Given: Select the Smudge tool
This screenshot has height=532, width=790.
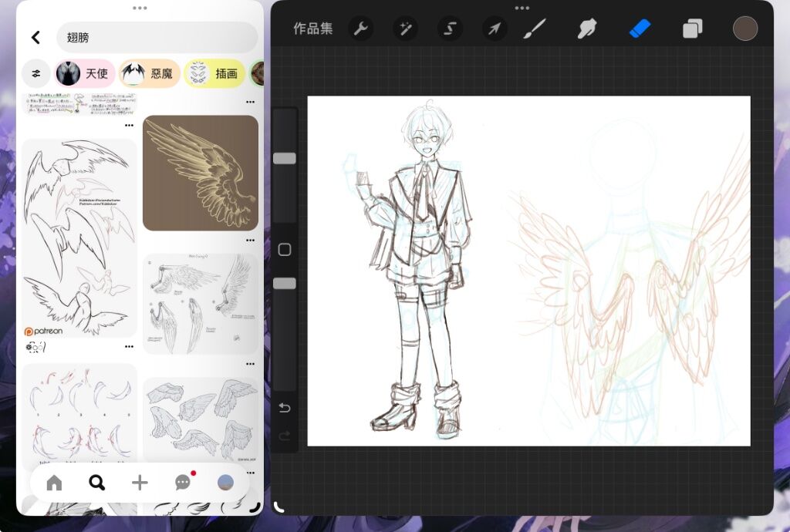Looking at the screenshot, I should click(587, 29).
